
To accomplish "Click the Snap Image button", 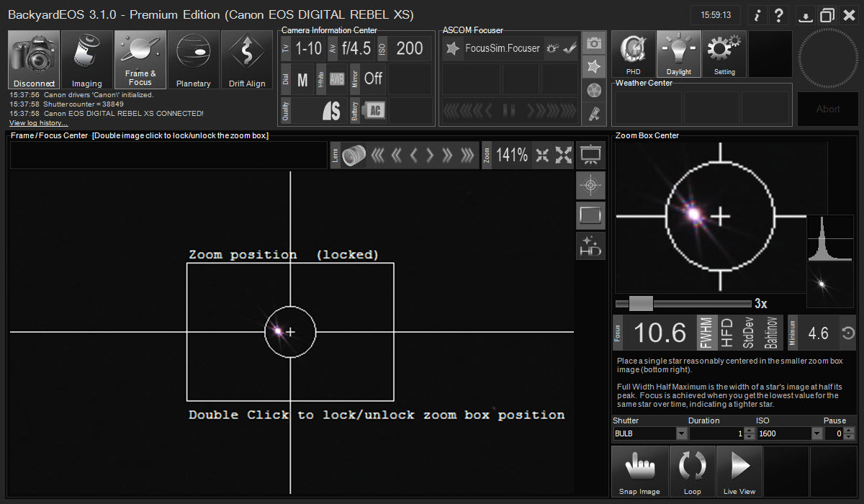I will (639, 471).
